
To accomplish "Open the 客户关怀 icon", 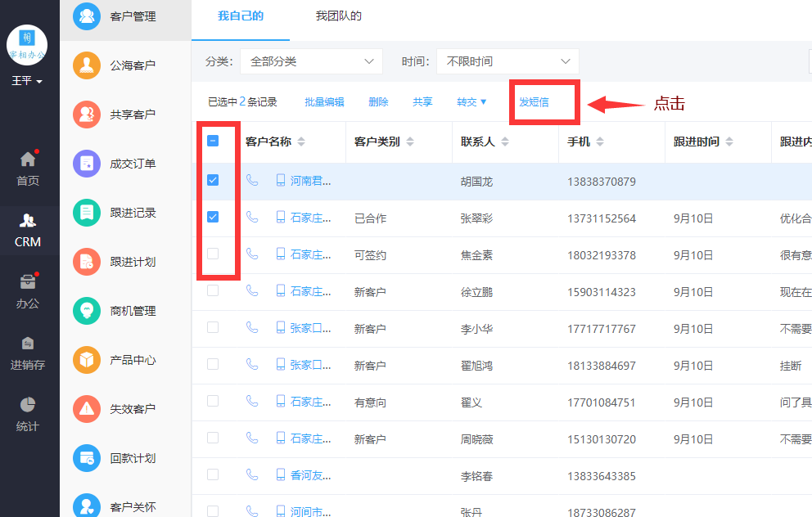I will click(x=87, y=506).
